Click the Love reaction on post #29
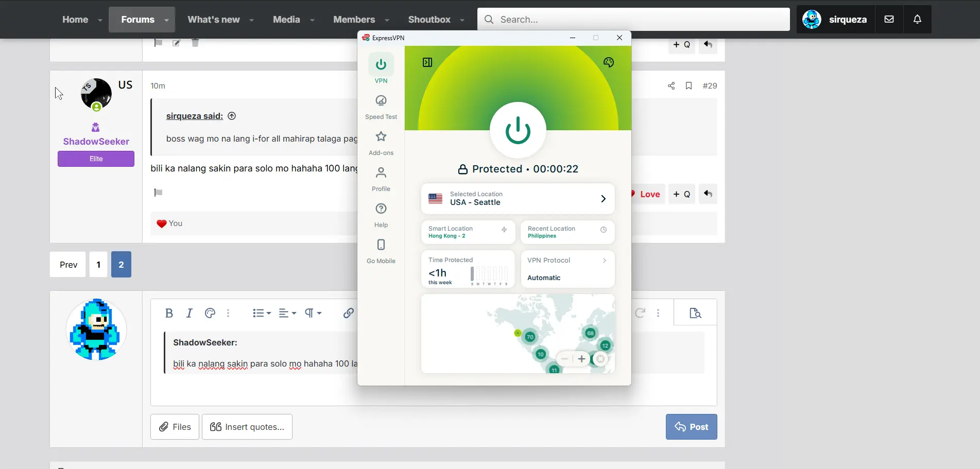Image resolution: width=980 pixels, height=469 pixels. (648, 194)
